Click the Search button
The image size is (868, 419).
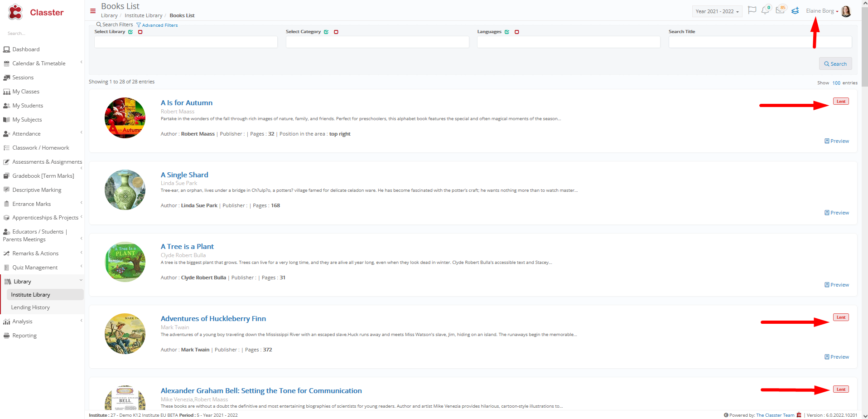(x=835, y=64)
